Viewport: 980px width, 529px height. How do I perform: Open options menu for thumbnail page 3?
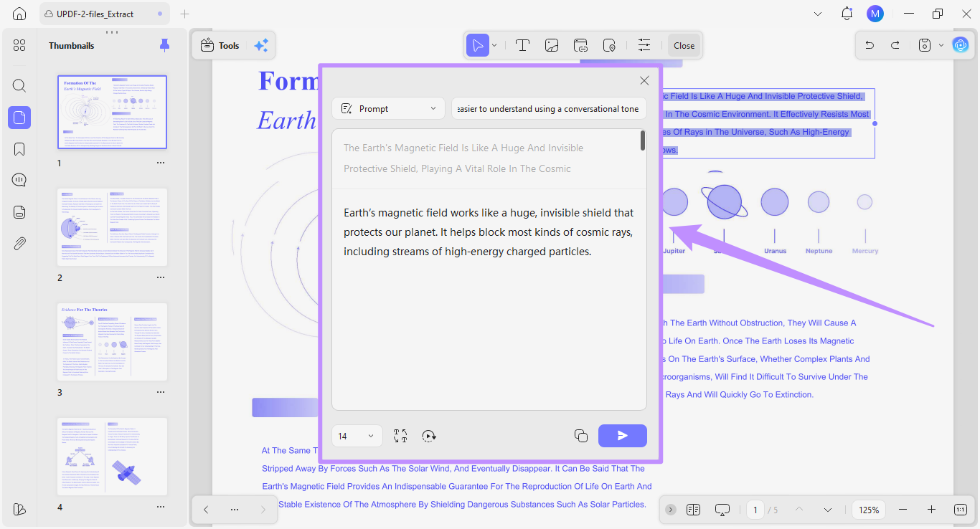click(x=161, y=392)
